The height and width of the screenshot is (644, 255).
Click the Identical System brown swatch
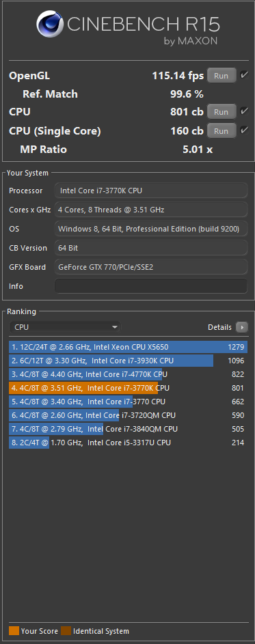coord(66,631)
